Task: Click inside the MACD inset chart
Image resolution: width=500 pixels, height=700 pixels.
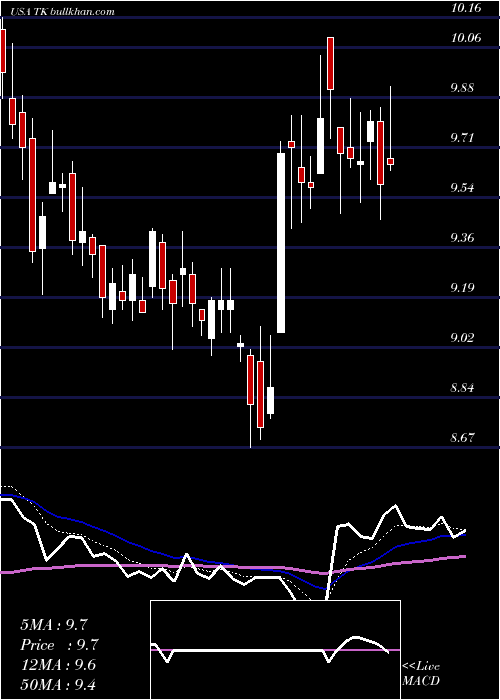Action: click(275, 650)
